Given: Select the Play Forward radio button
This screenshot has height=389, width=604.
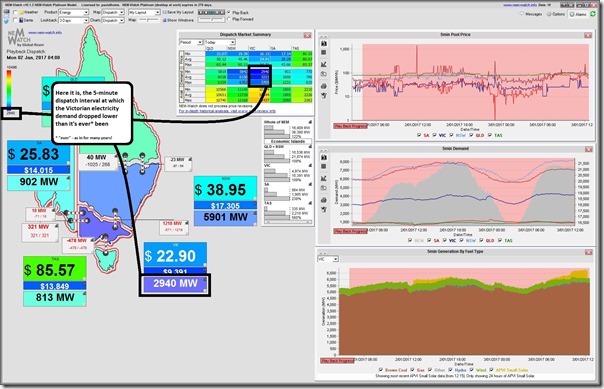Looking at the screenshot, I should (229, 19).
